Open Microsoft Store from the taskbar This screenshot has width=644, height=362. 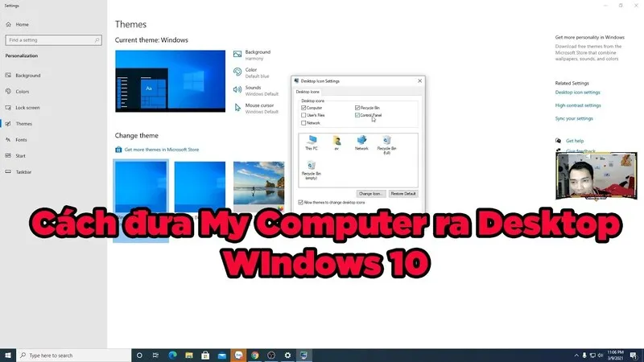[205, 356]
